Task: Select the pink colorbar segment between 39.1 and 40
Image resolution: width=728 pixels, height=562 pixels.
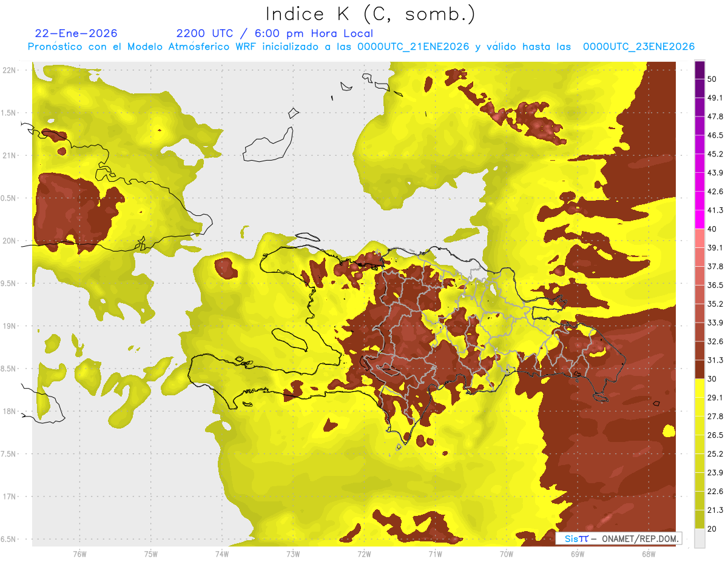Action: [699, 238]
